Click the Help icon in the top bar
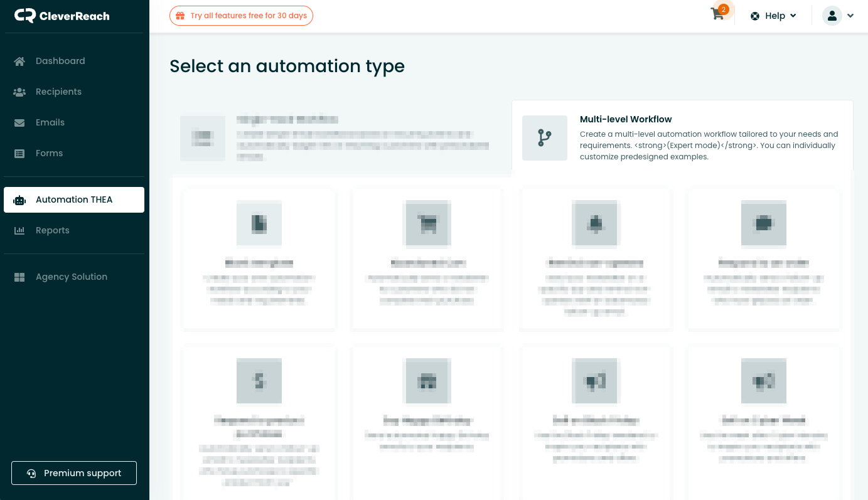Screen dimensions: 868x500 pyautogui.click(x=754, y=16)
